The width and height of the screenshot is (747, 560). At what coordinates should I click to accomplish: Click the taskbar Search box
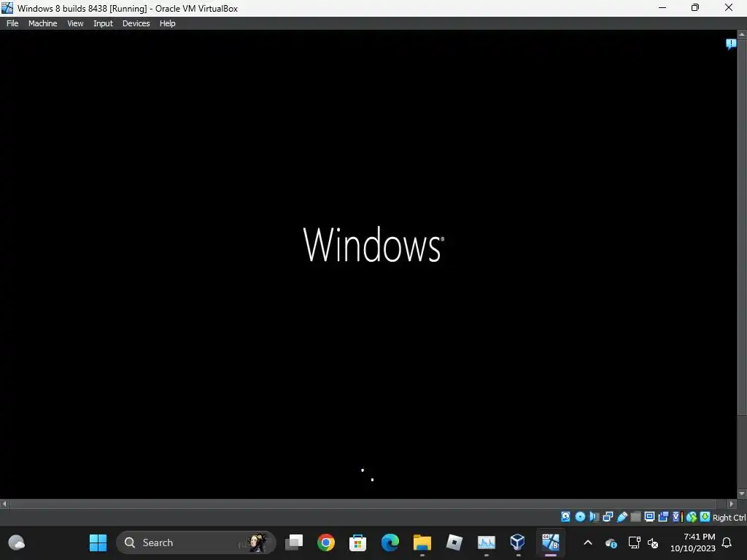(x=196, y=542)
